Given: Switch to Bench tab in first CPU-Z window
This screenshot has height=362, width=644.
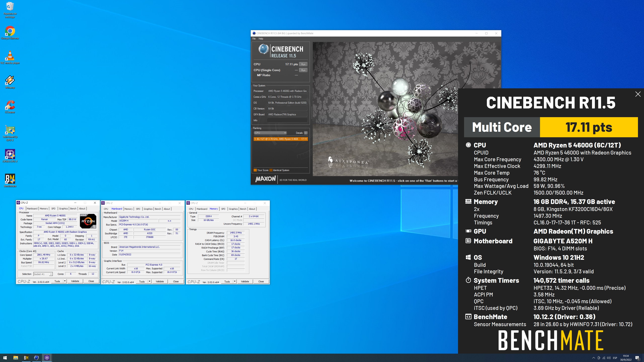Looking at the screenshot, I should click(73, 209).
